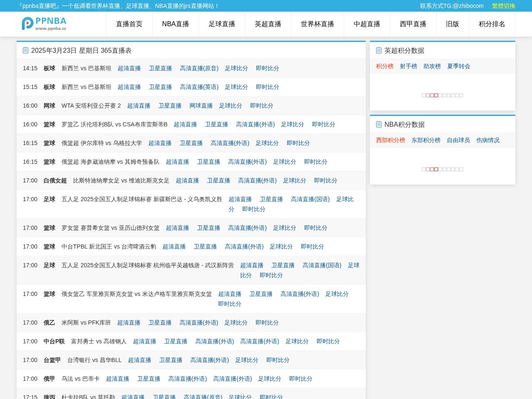Image resolution: width=532 pixels, height=399 pixels.
Task: Click the clipboard icon on NBA积分数据 panel
Action: (x=379, y=124)
